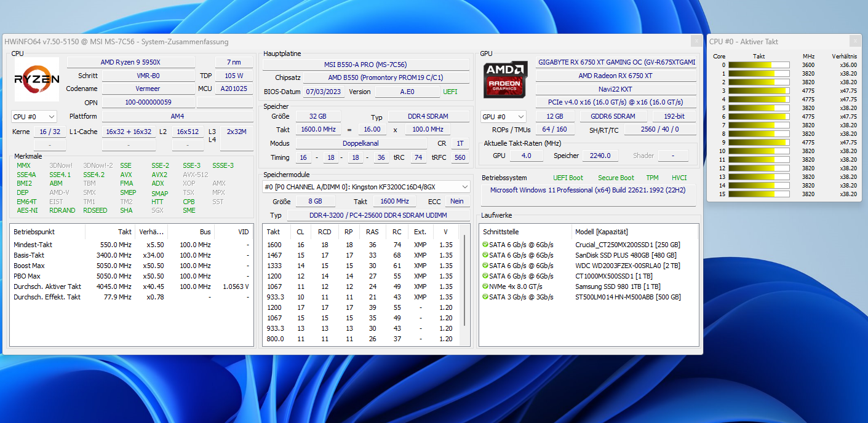
Task: Click the green check icon for the WDC WD2003FZEX drive
Action: tap(485, 266)
